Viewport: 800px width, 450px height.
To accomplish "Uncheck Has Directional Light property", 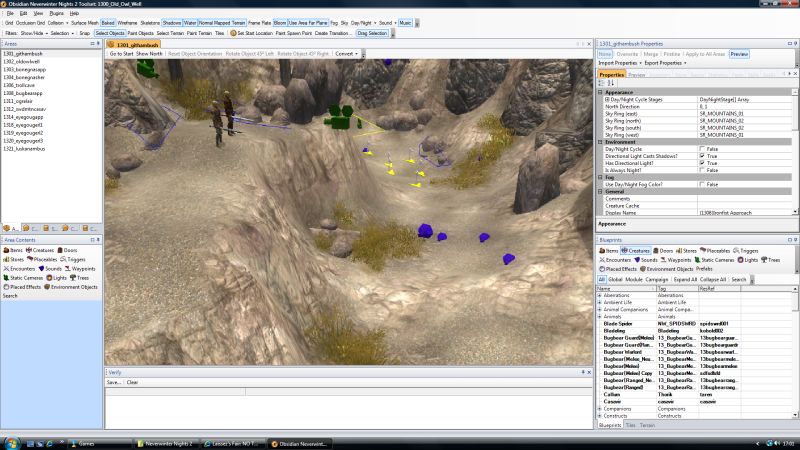I will (x=702, y=163).
